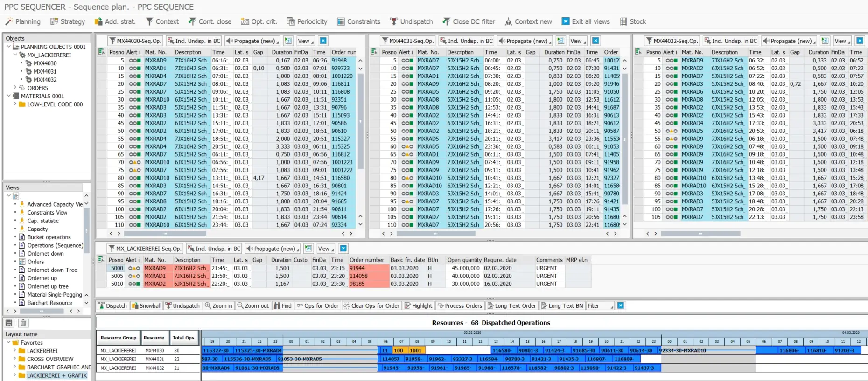The height and width of the screenshot is (381, 868).
Task: Click the delete layout trash icon
Action: click(23, 323)
